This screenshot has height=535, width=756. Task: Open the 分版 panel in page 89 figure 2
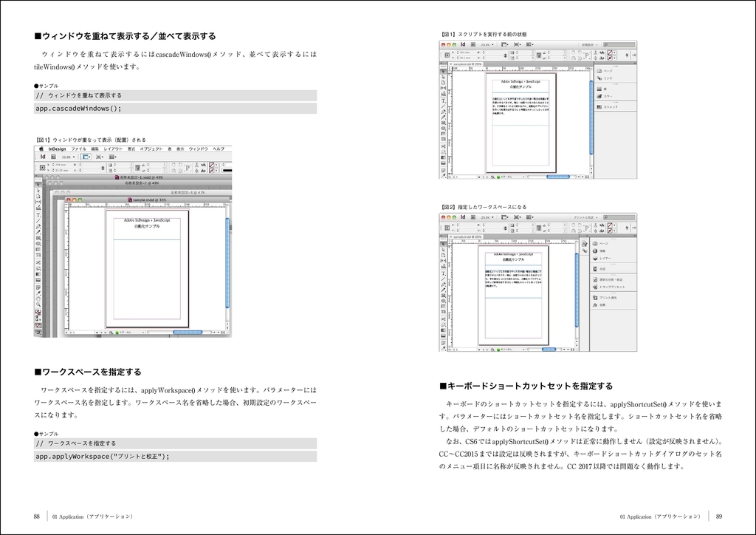tap(599, 269)
